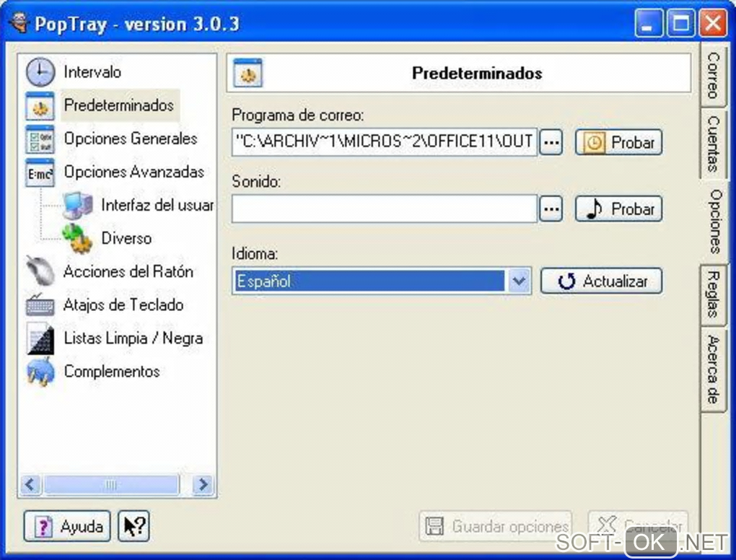
Task: Open the Cuentas tab
Action: click(x=714, y=144)
